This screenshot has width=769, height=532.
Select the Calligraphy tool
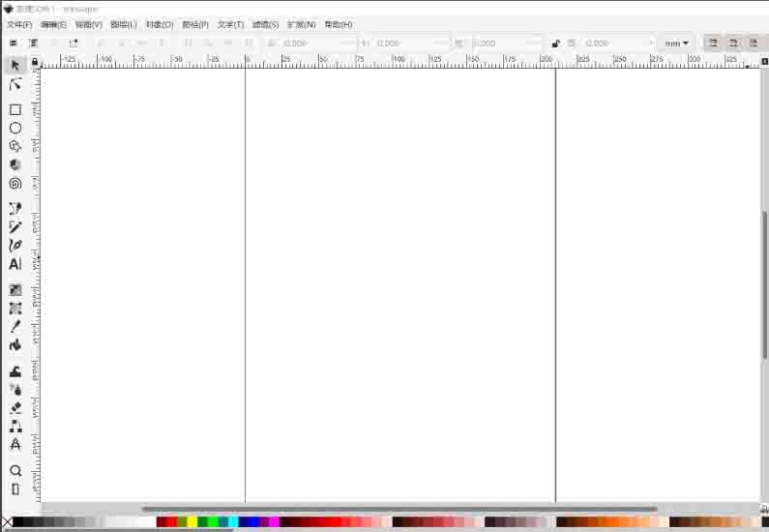pos(15,245)
